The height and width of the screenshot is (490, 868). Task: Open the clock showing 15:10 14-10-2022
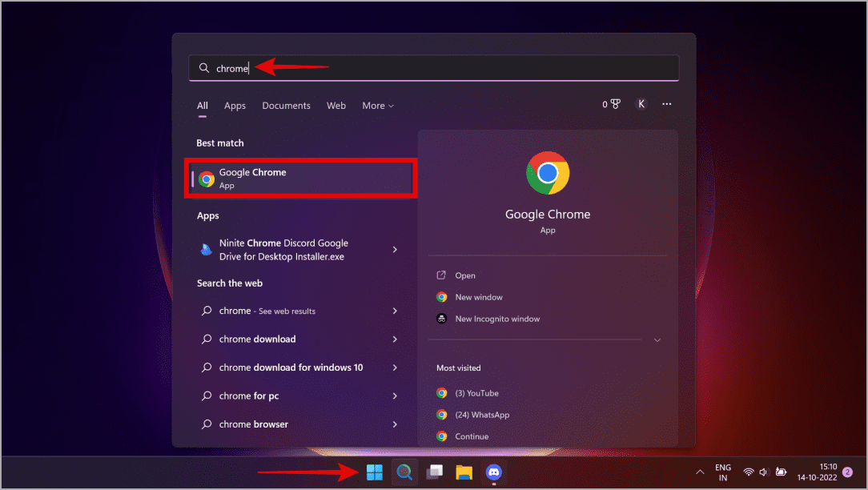(817, 472)
